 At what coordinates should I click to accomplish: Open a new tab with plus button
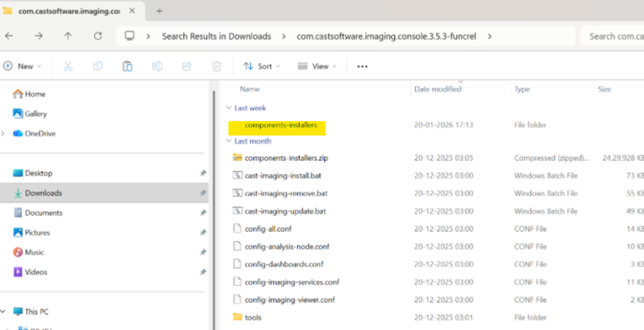tap(159, 11)
